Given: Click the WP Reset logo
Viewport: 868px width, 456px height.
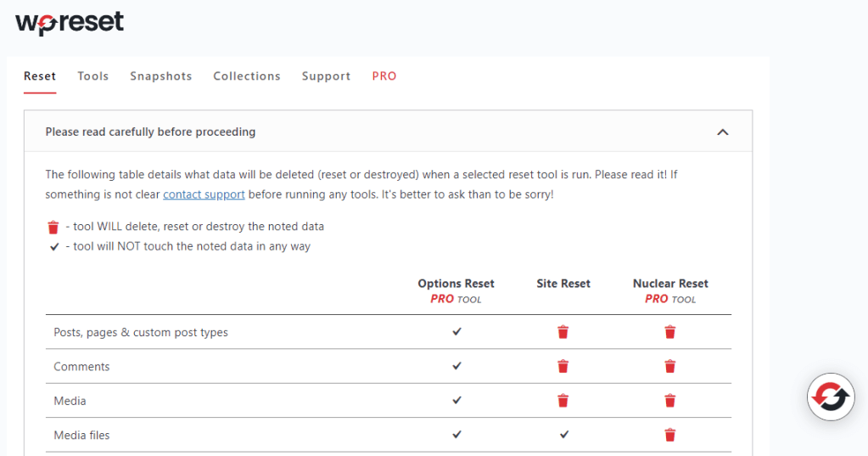Looking at the screenshot, I should [70, 23].
